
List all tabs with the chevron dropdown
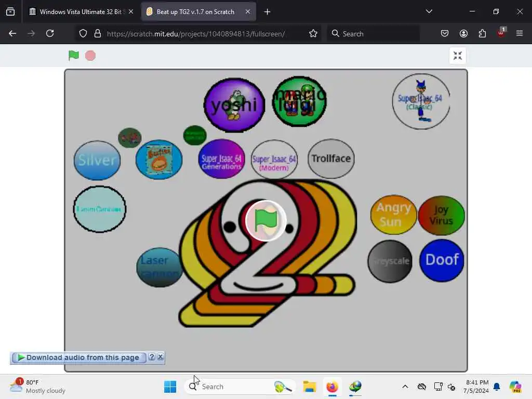coord(429,11)
